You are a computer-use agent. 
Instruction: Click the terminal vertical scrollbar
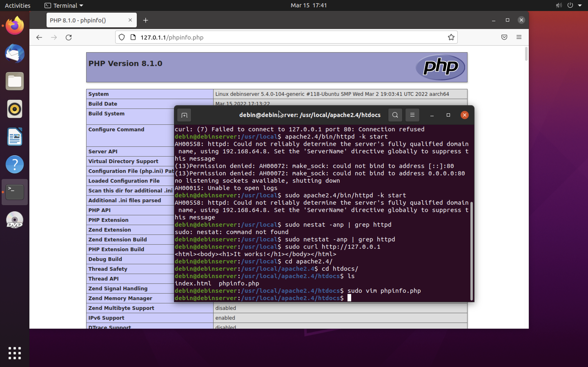[x=471, y=250]
